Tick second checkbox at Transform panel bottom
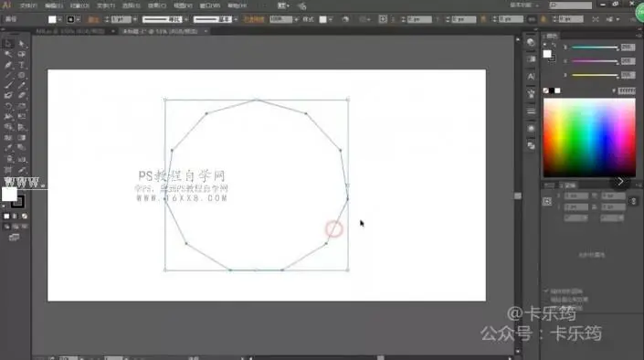 pos(546,299)
